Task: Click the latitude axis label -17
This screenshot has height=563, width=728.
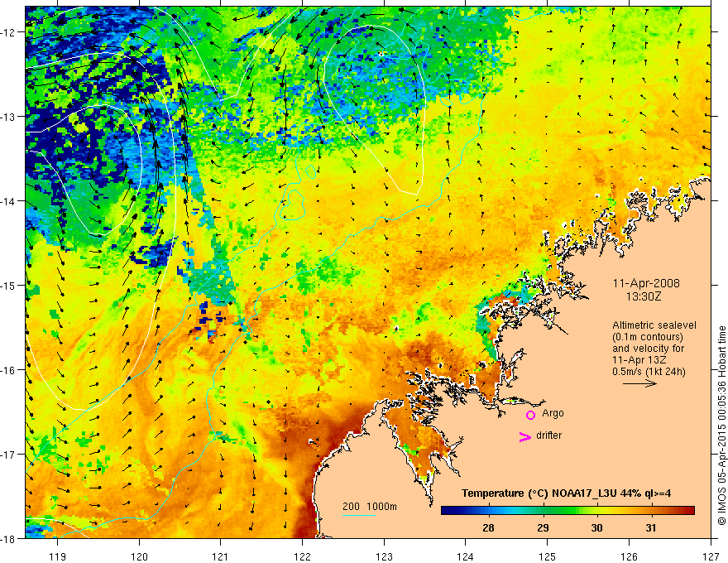Action: [9, 455]
